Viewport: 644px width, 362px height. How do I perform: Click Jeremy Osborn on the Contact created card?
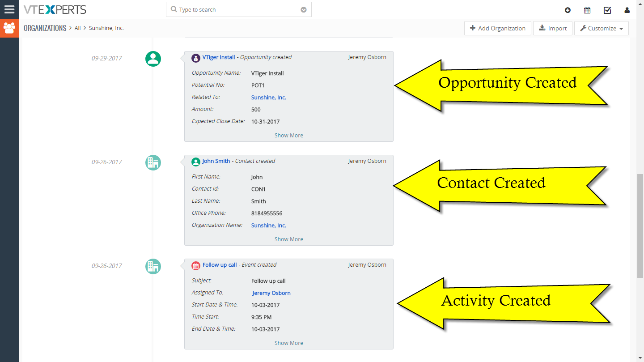[367, 161]
